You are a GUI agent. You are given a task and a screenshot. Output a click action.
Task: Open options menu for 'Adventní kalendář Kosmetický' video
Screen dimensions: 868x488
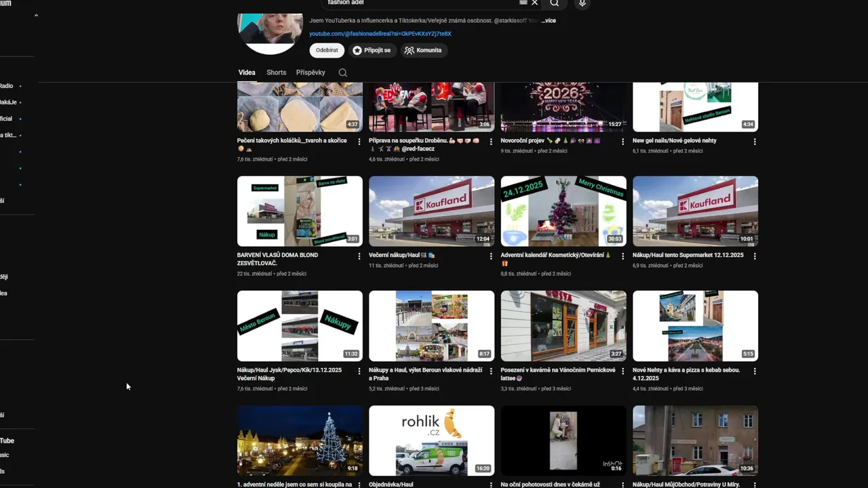point(623,256)
